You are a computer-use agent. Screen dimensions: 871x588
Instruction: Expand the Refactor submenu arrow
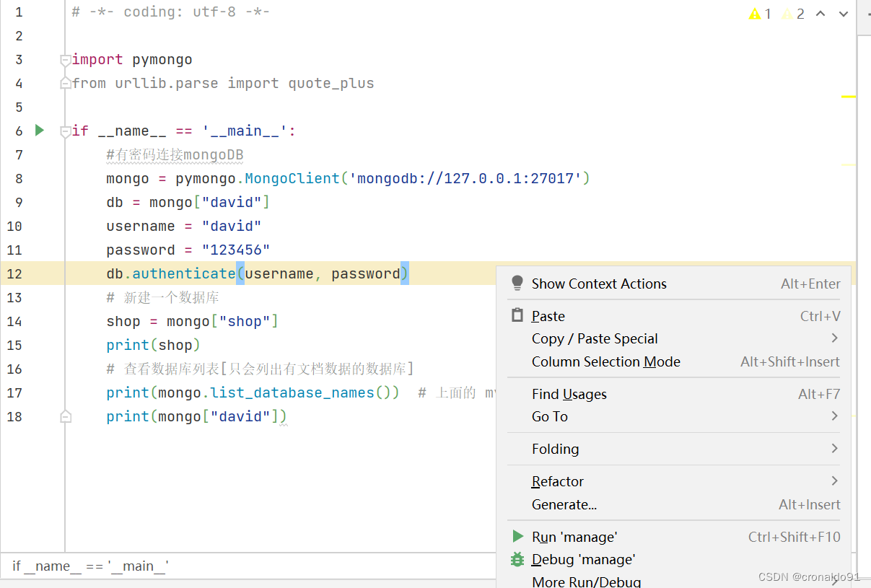tap(834, 481)
